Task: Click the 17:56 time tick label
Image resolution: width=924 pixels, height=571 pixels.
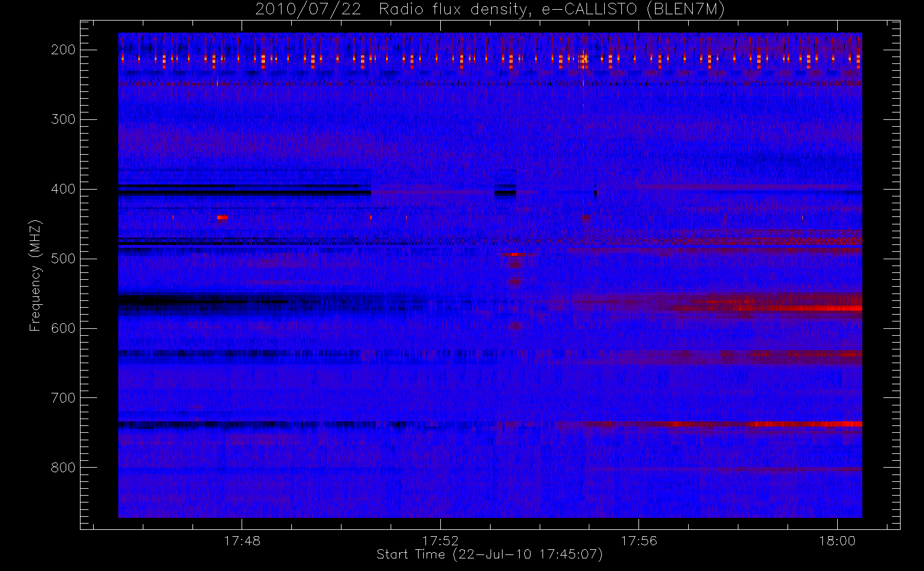Action: click(639, 540)
